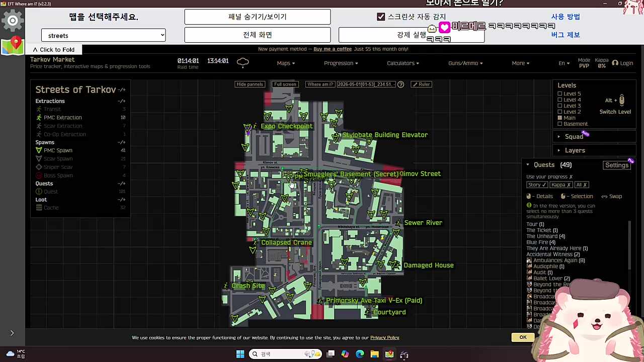The height and width of the screenshot is (362, 644).
Task: Select the Primorsky Ave Taxi V-Ex marker
Action: [x=320, y=301]
